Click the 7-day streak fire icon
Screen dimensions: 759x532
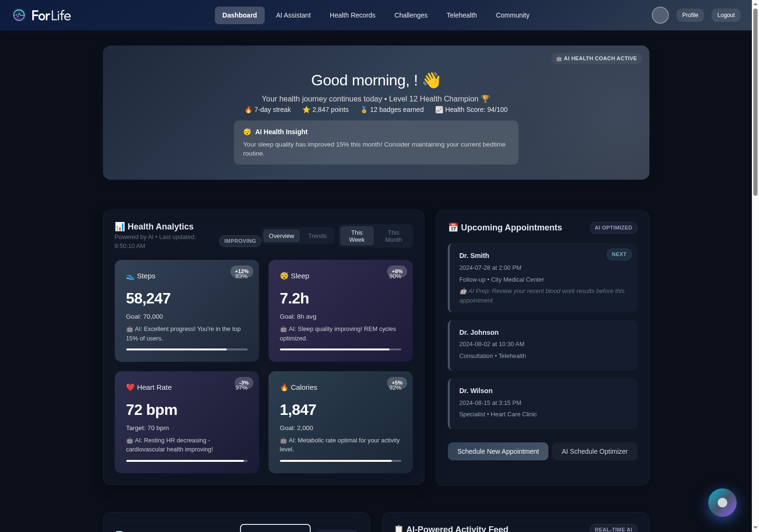(x=249, y=110)
